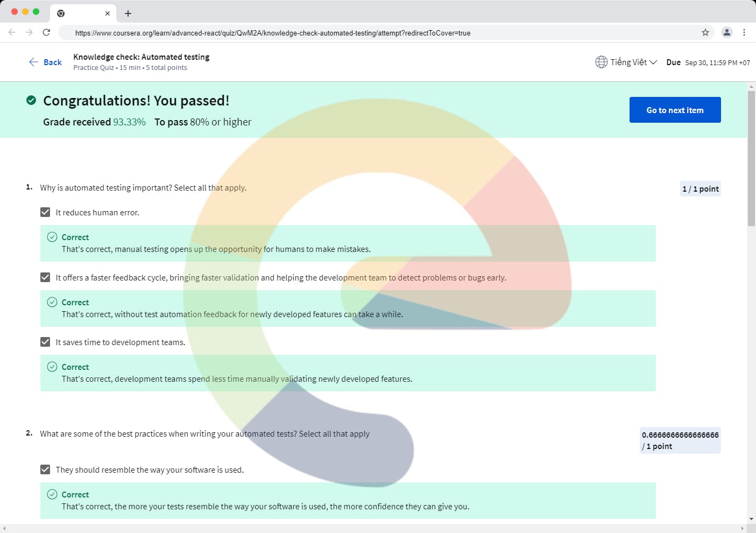Click the 'Go to next item' button
Image resolution: width=756 pixels, height=533 pixels.
click(x=675, y=110)
